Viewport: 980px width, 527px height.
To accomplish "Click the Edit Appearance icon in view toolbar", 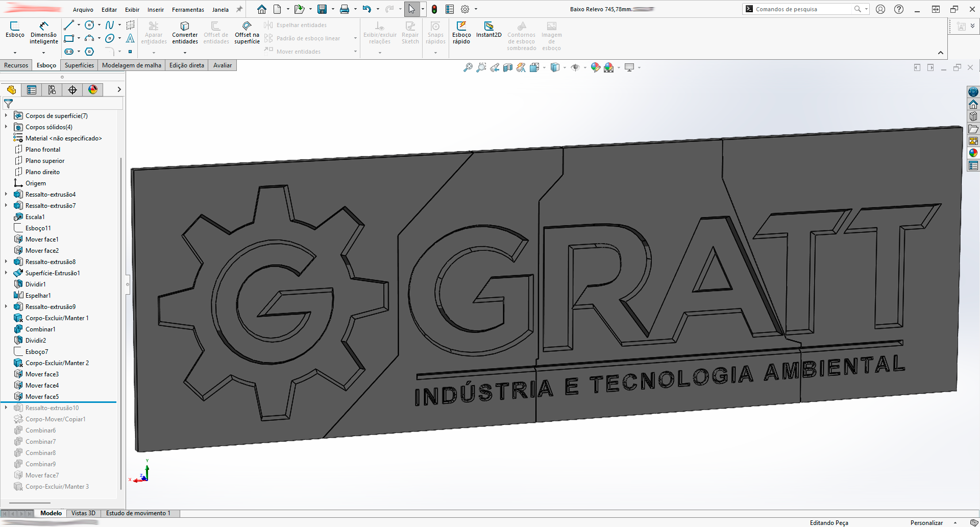I will 595,67.
